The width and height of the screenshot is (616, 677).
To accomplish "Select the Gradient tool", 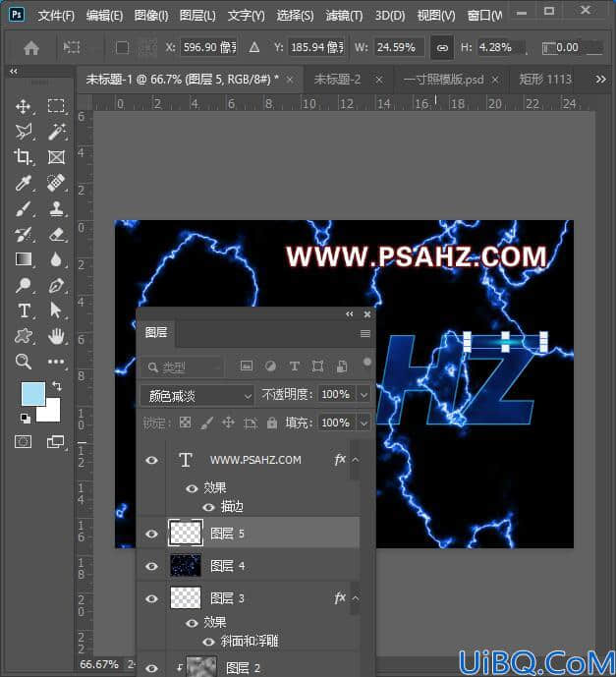I will click(24, 259).
